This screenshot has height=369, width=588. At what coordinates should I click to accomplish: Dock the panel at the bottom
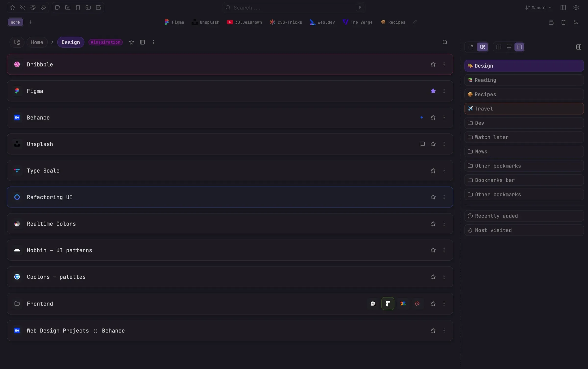coord(509,47)
